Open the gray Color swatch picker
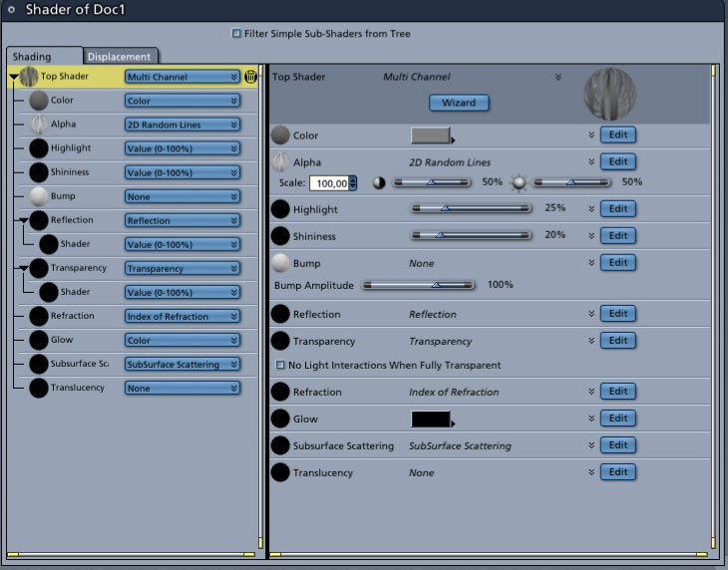 pyautogui.click(x=431, y=136)
